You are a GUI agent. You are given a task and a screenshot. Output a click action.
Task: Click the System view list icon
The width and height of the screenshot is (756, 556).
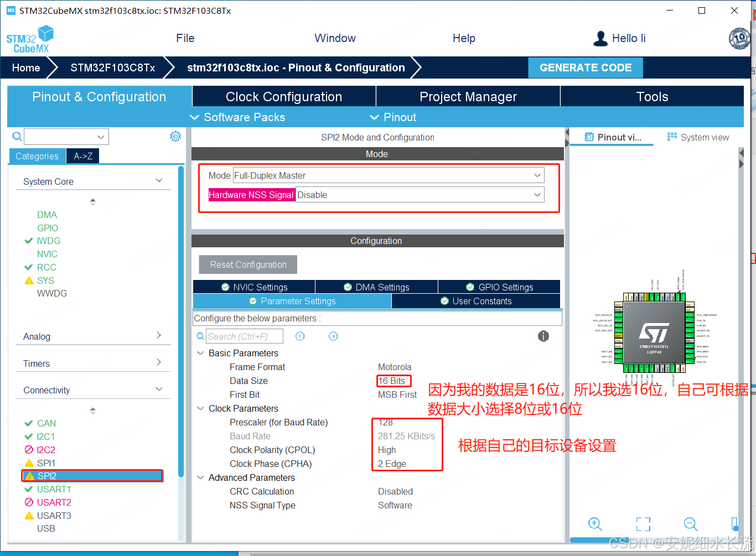pos(672,137)
